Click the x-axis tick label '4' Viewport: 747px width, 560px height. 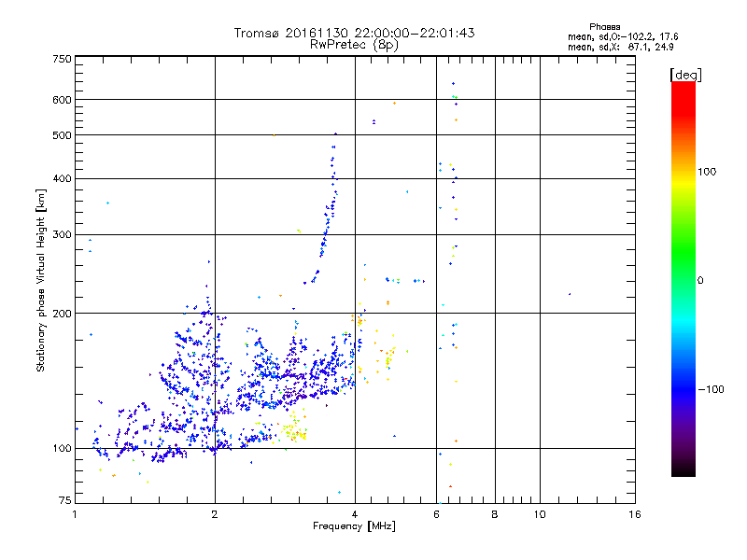coord(355,514)
